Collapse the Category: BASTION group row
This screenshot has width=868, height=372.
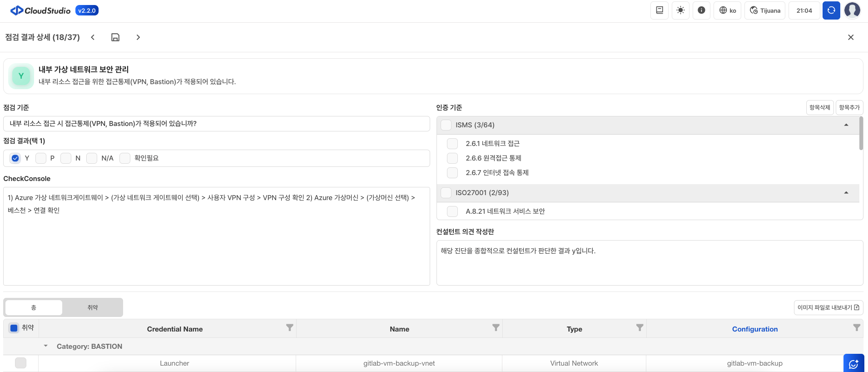[46, 346]
